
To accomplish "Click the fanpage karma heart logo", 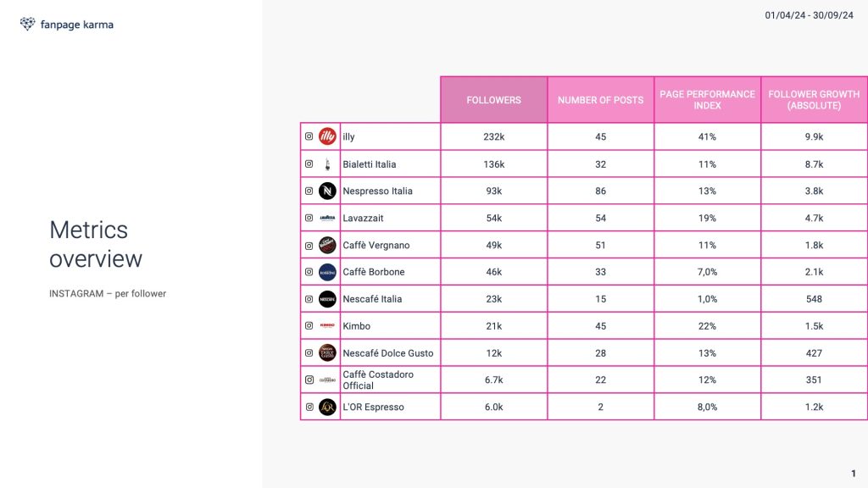I will 27,24.
